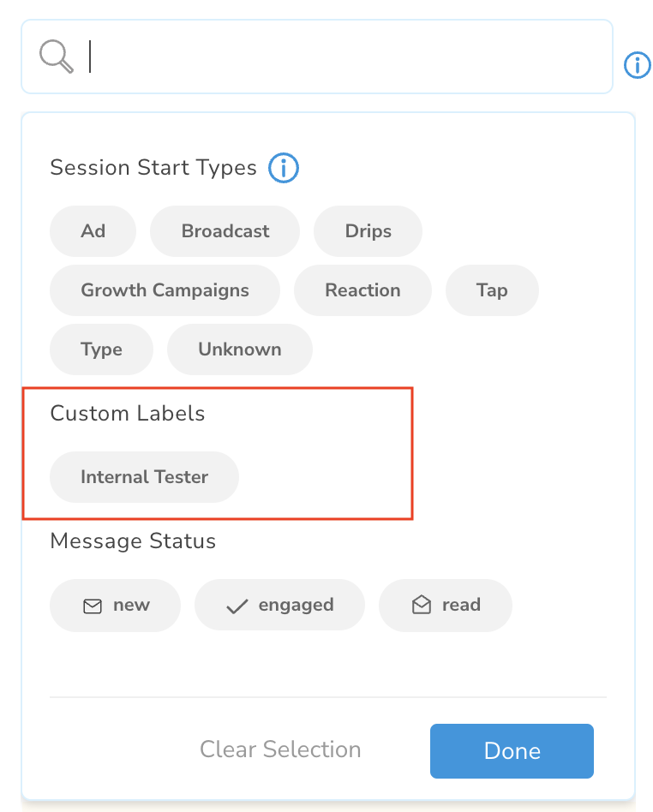This screenshot has width=653, height=812.
Task: Click Clear Selection link
Action: point(280,749)
